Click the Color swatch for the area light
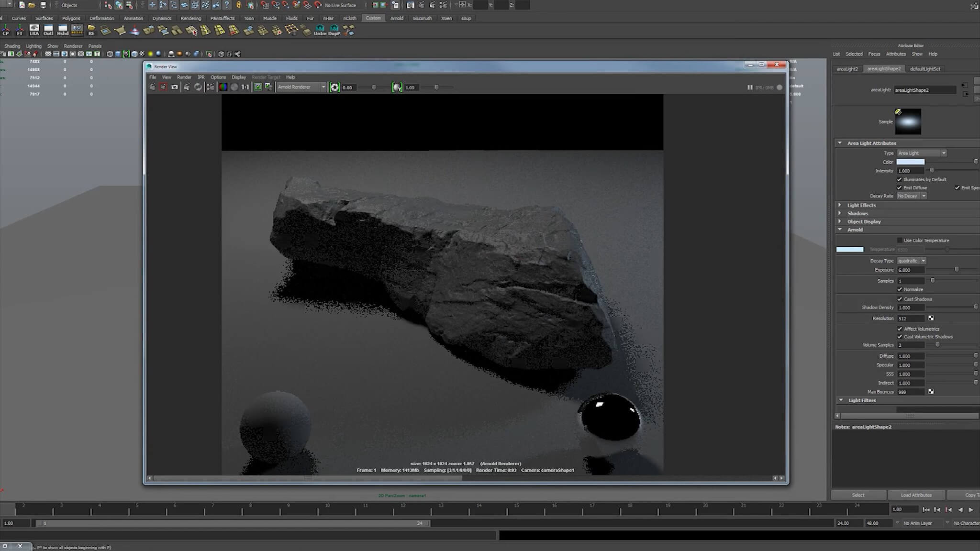The height and width of the screenshot is (551, 980). tap(911, 162)
